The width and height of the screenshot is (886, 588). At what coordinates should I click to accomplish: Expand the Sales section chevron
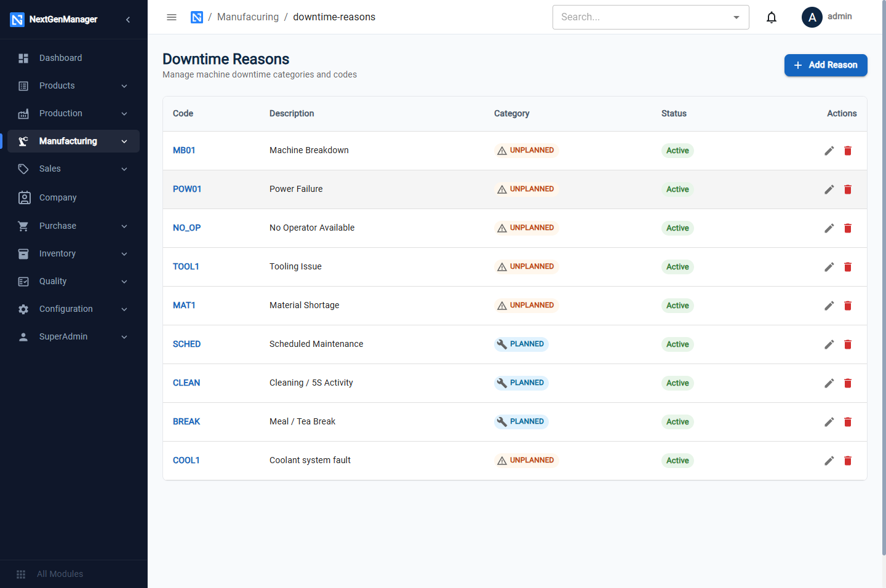[124, 169]
